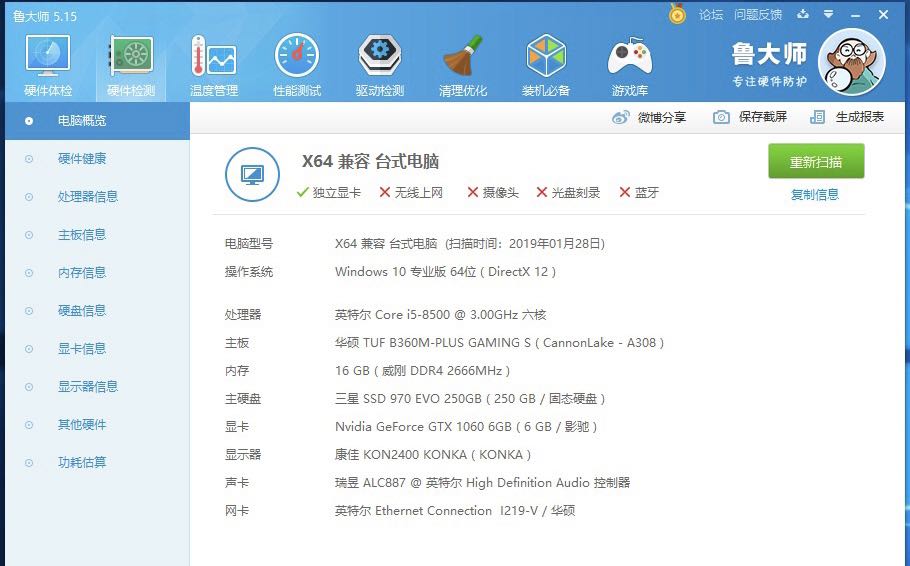910x566 pixels.
Task: Click Windows 10 专业版 64位 value
Action: click(445, 272)
